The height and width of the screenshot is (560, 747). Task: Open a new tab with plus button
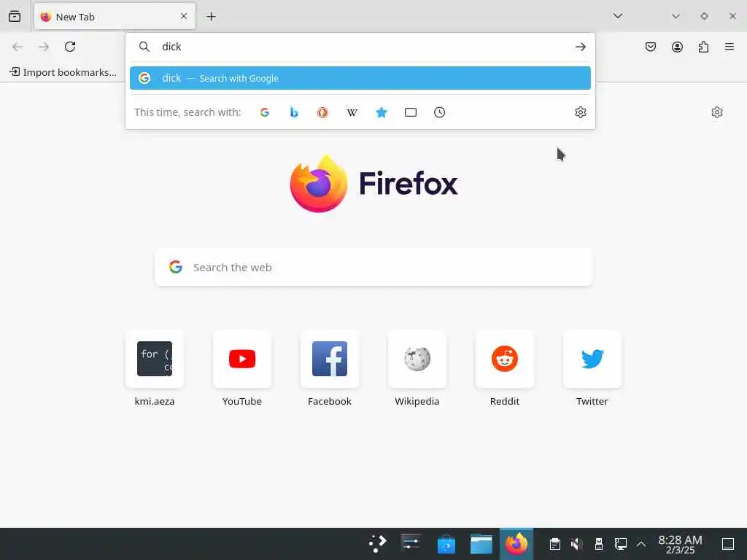pyautogui.click(x=211, y=17)
